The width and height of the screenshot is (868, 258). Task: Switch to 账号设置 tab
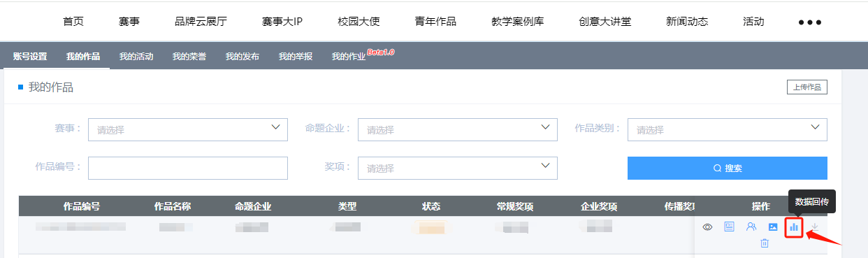30,57
